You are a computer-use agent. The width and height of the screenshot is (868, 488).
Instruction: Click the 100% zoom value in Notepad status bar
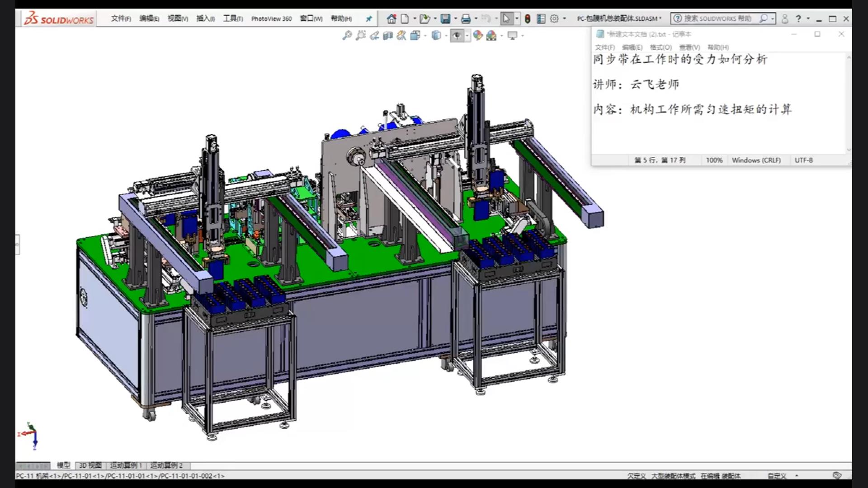click(714, 160)
